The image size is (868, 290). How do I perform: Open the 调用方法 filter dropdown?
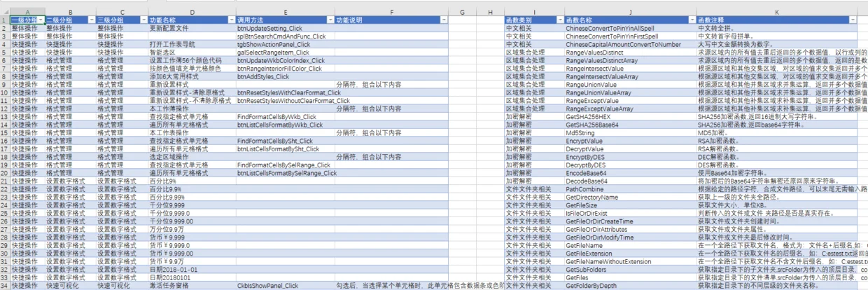[330, 20]
